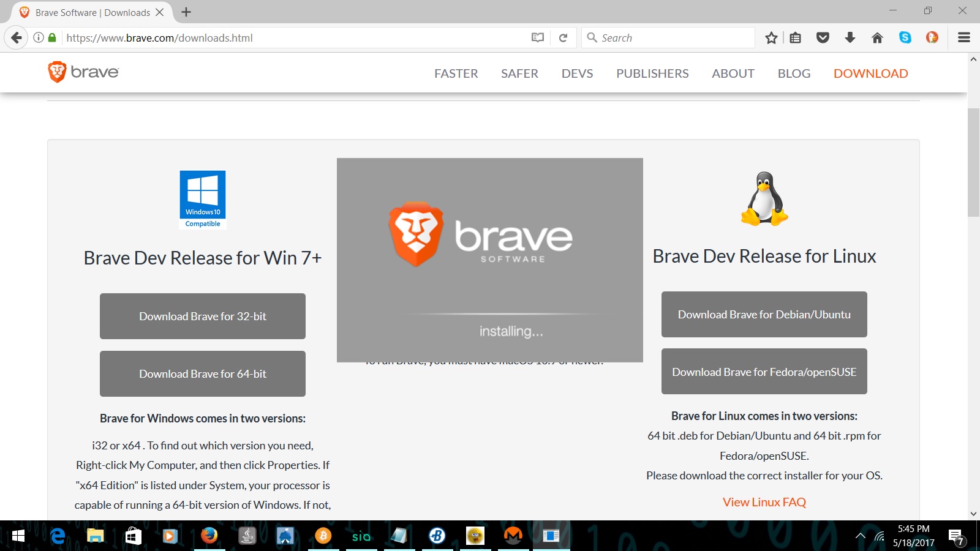
Task: Click Download Brave for 32-bit button
Action: tap(203, 316)
